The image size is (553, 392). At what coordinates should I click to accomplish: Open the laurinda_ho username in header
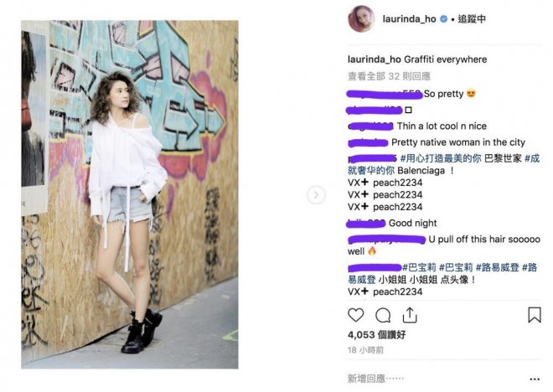click(409, 19)
